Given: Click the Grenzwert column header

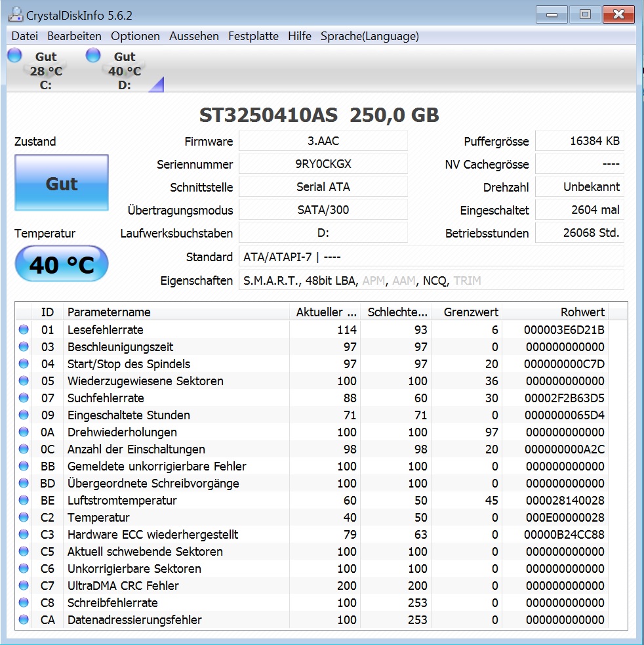Looking at the screenshot, I should (x=466, y=312).
